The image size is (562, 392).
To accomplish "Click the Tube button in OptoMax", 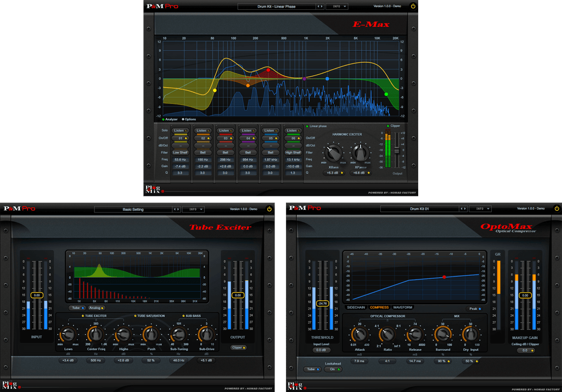I will point(312,369).
